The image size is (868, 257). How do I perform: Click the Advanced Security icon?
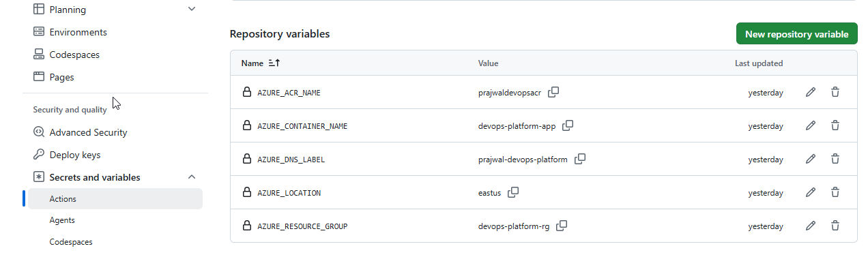(39, 132)
